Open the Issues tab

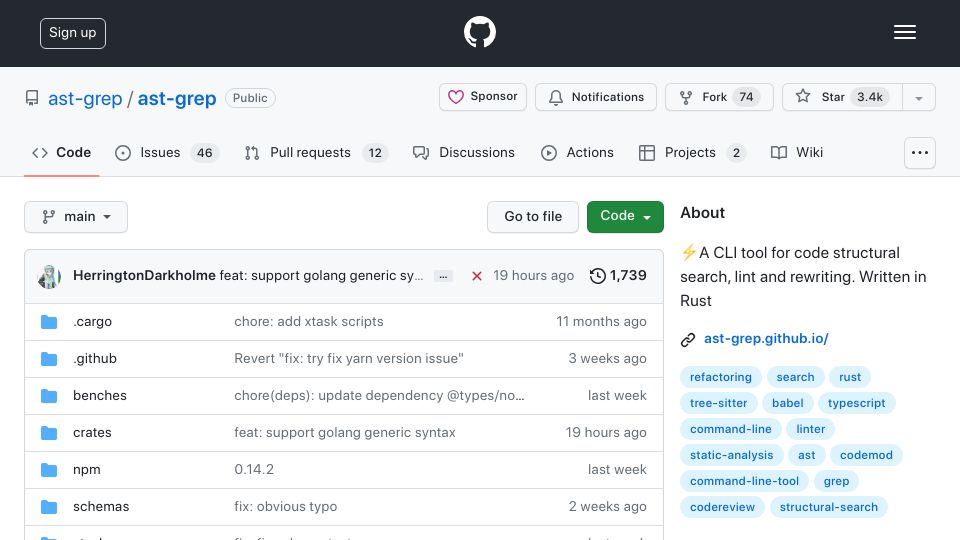click(x=167, y=152)
